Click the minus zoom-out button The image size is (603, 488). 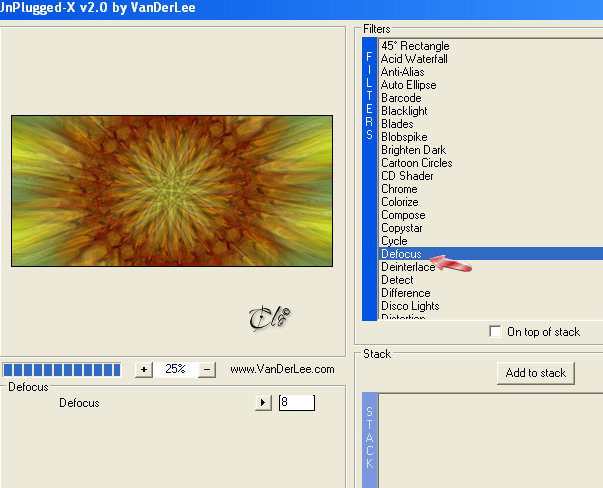(x=207, y=370)
